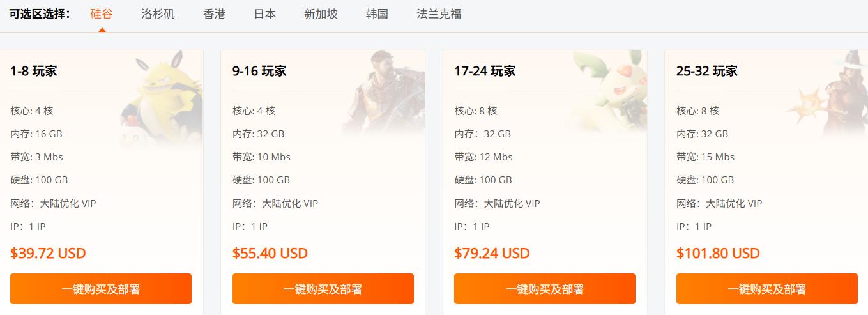Buy and deploy the 9-16 玩家 plan
868x315 pixels.
click(323, 289)
